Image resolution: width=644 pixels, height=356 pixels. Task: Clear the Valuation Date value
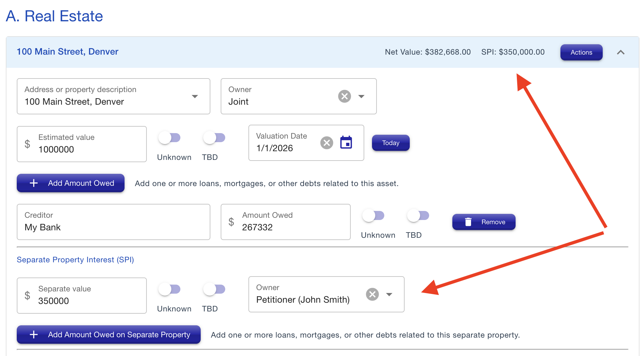[327, 143]
